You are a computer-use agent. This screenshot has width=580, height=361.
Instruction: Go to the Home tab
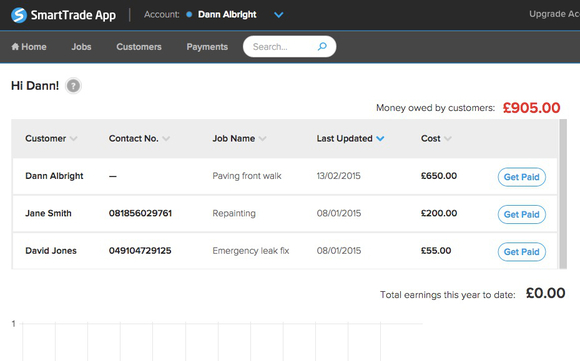(x=29, y=47)
